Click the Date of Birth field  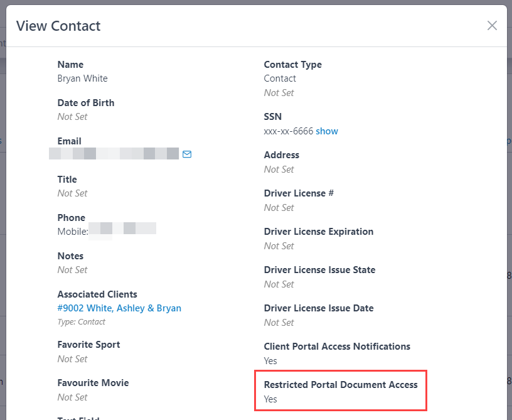click(x=85, y=102)
